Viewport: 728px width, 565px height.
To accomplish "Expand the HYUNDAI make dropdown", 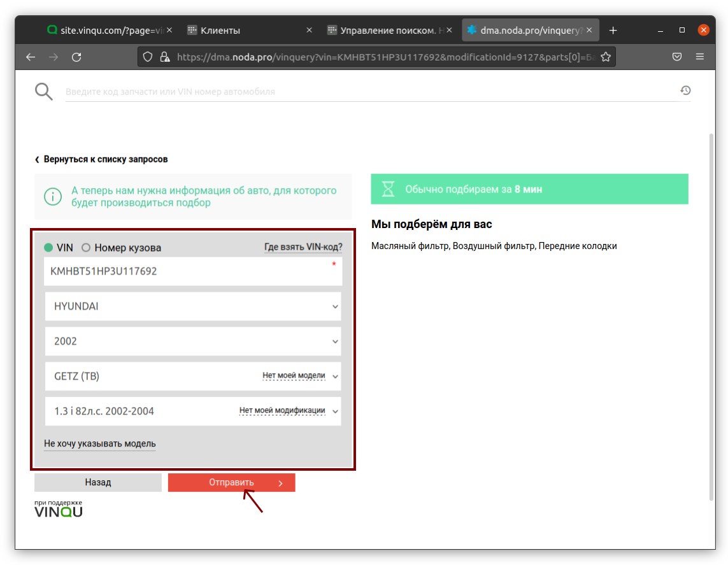I will 193,306.
